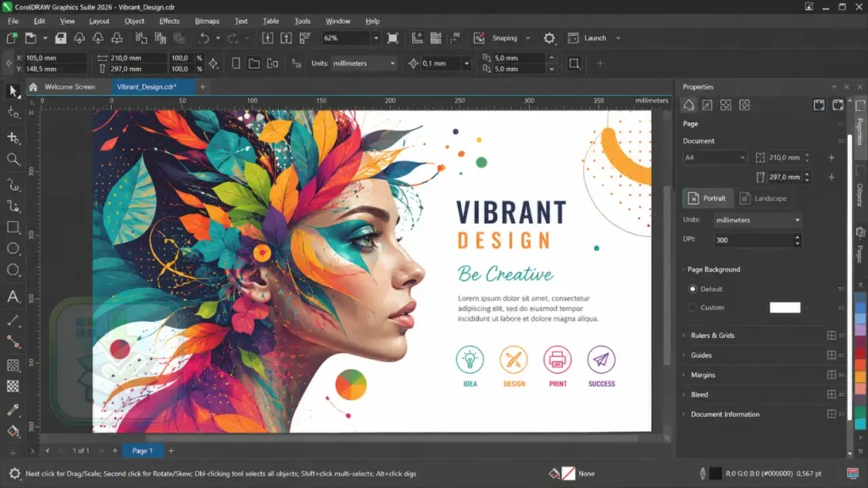Viewport: 868px width, 488px height.
Task: Click the gear icon in status bar
Action: click(14, 474)
